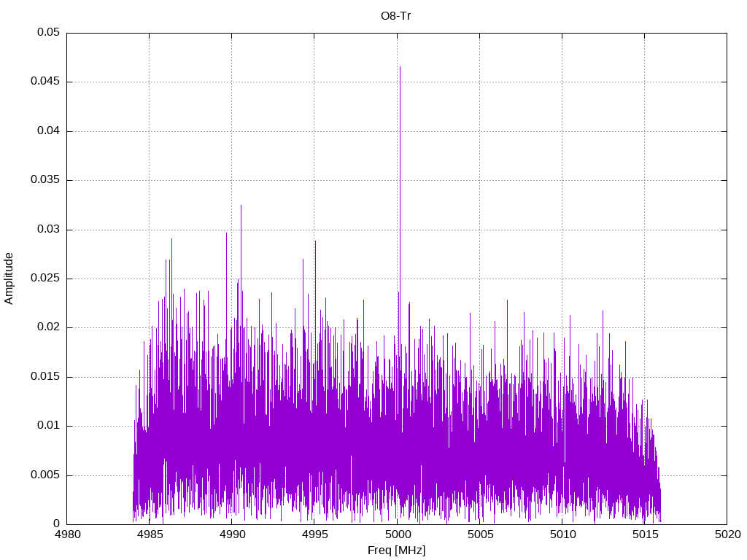The width and height of the screenshot is (747, 560).
Task: Select the tip of the tallest peak near 5000 MHz
Action: click(x=400, y=67)
